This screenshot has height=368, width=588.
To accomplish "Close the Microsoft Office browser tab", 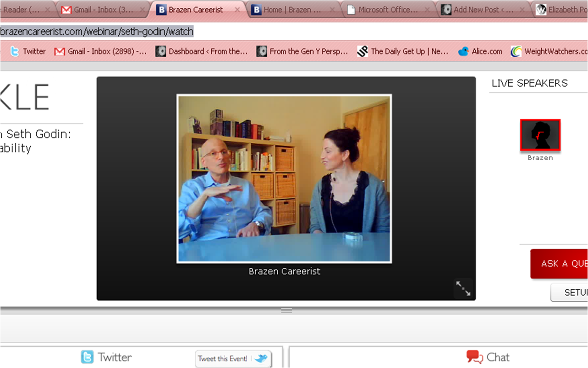I will (x=427, y=10).
